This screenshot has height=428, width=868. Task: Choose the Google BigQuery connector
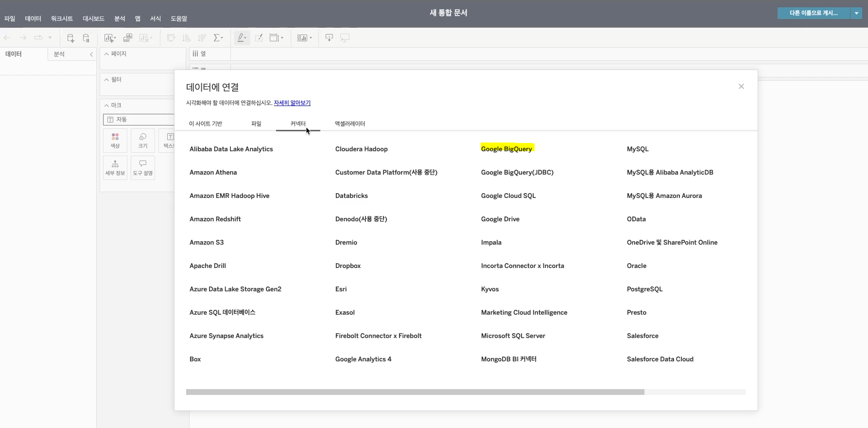tap(506, 149)
